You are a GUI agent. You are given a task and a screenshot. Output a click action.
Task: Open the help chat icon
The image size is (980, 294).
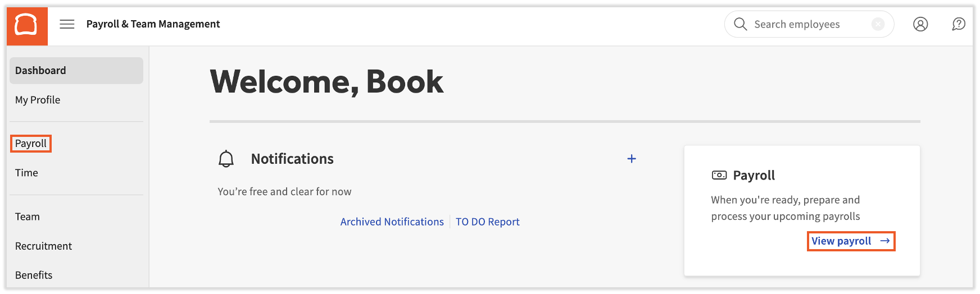(x=959, y=24)
